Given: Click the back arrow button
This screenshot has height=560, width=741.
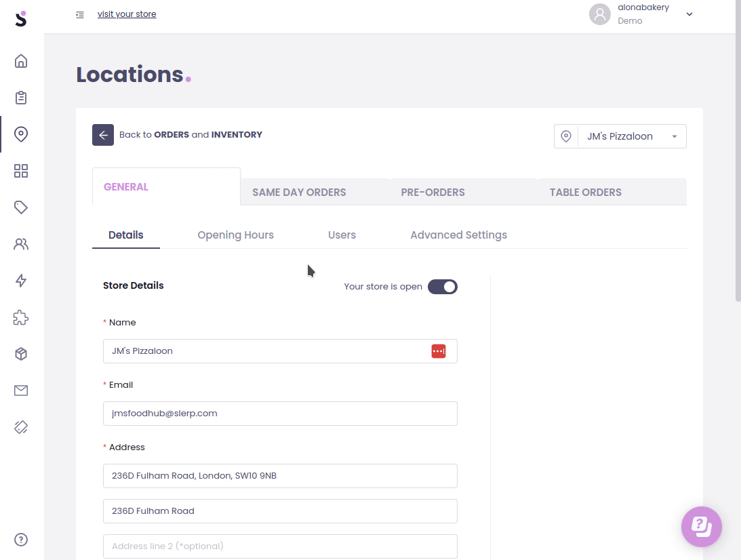Looking at the screenshot, I should (x=103, y=135).
